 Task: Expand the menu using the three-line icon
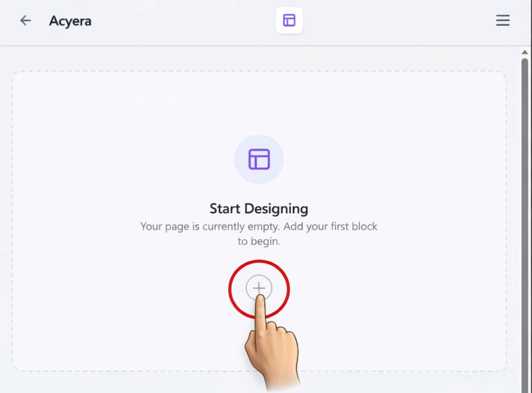pyautogui.click(x=503, y=21)
